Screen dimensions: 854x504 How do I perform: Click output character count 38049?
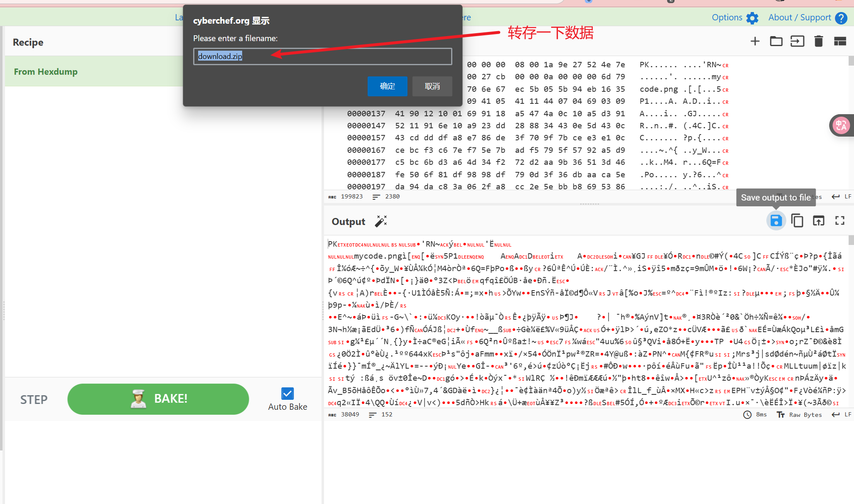pyautogui.click(x=350, y=414)
